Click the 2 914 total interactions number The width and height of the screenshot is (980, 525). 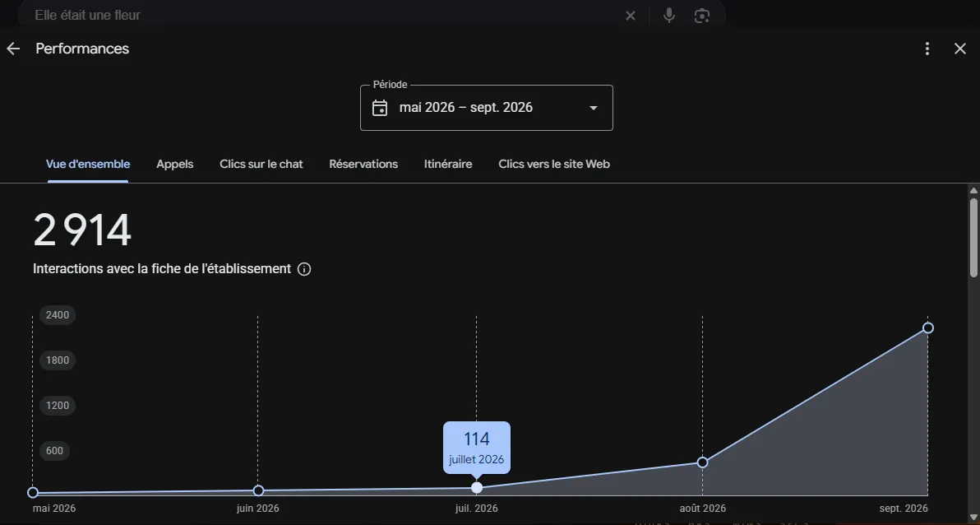click(x=82, y=230)
